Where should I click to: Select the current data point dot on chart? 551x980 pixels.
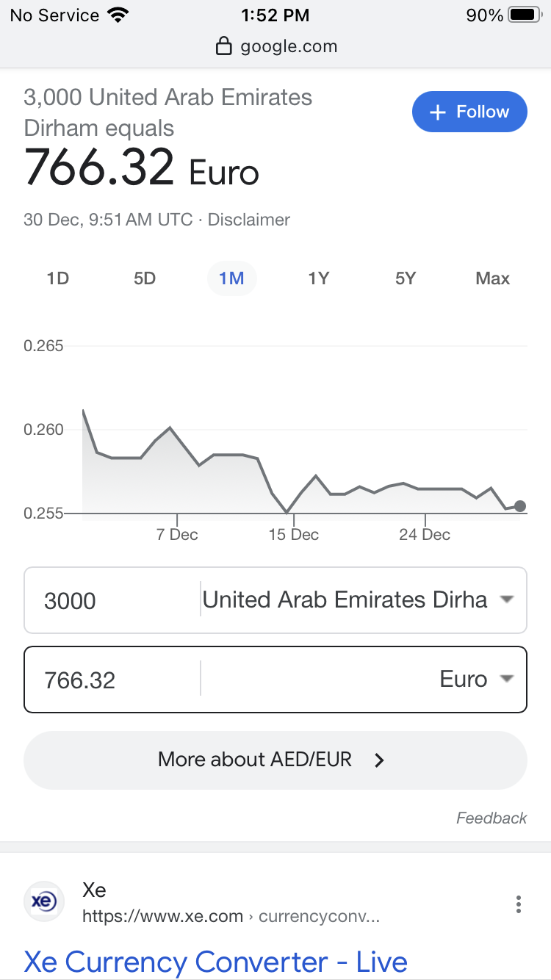pos(520,505)
